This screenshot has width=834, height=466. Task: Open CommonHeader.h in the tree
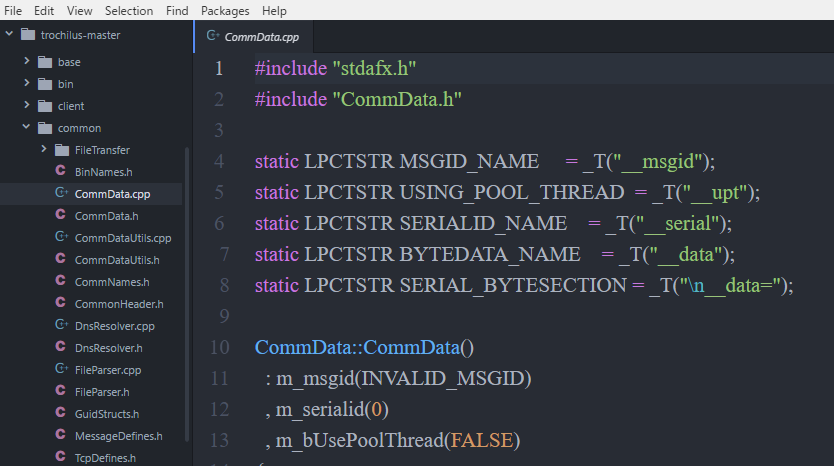click(x=119, y=304)
